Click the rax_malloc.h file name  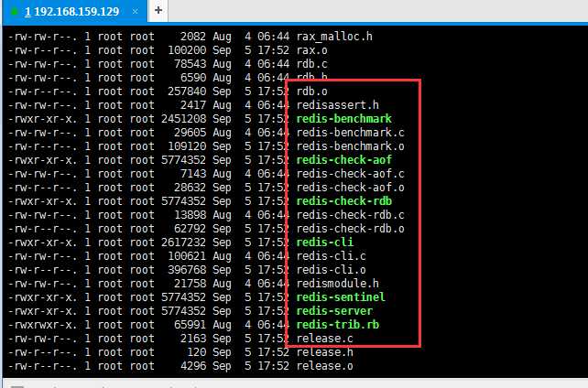click(334, 37)
